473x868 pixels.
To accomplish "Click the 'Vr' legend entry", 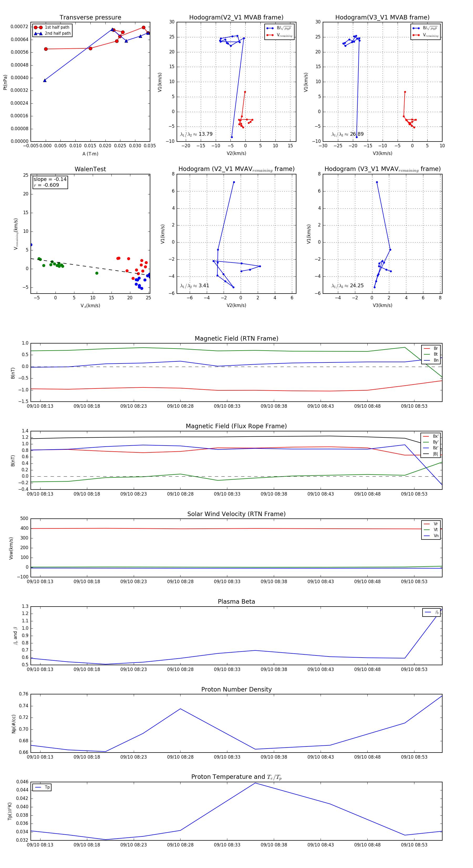I will click(431, 524).
